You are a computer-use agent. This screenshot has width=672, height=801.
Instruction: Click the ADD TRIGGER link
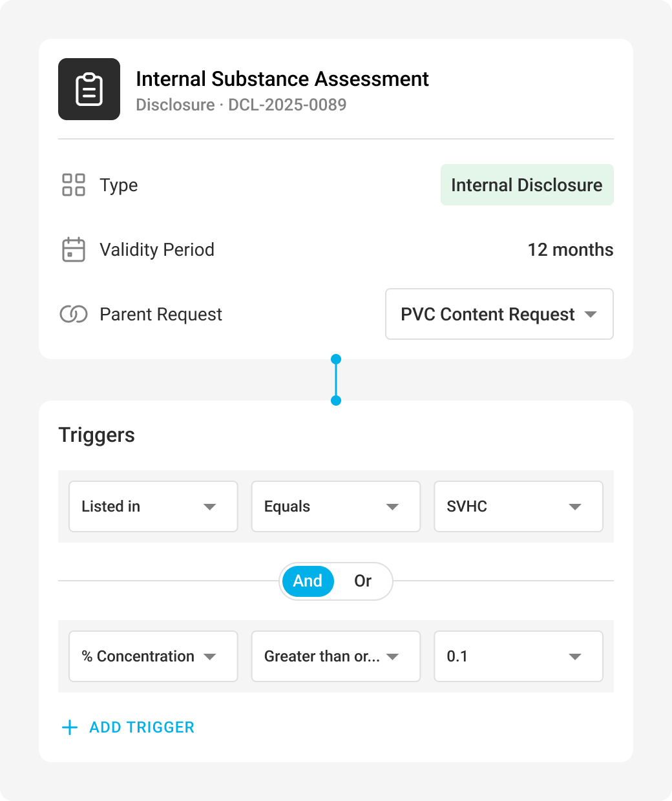(142, 727)
